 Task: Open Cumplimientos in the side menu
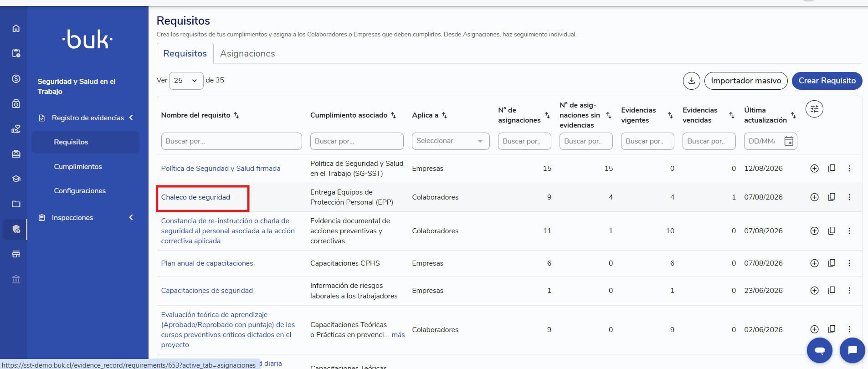[x=78, y=167]
